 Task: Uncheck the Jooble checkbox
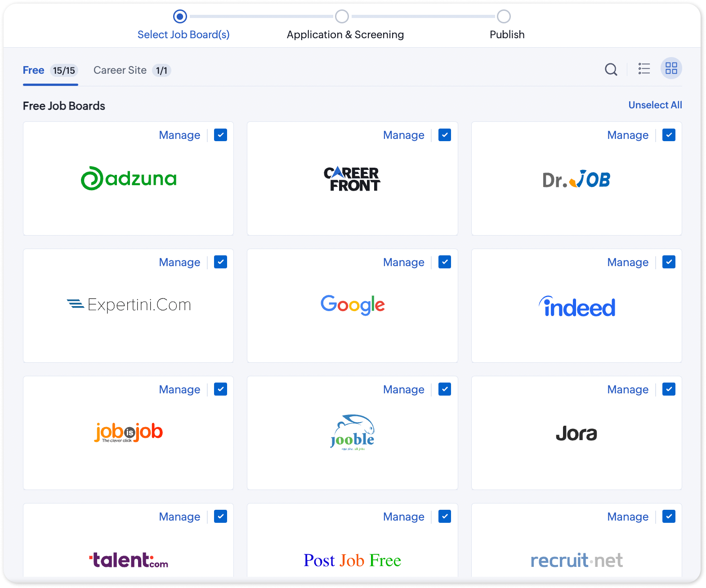click(445, 389)
